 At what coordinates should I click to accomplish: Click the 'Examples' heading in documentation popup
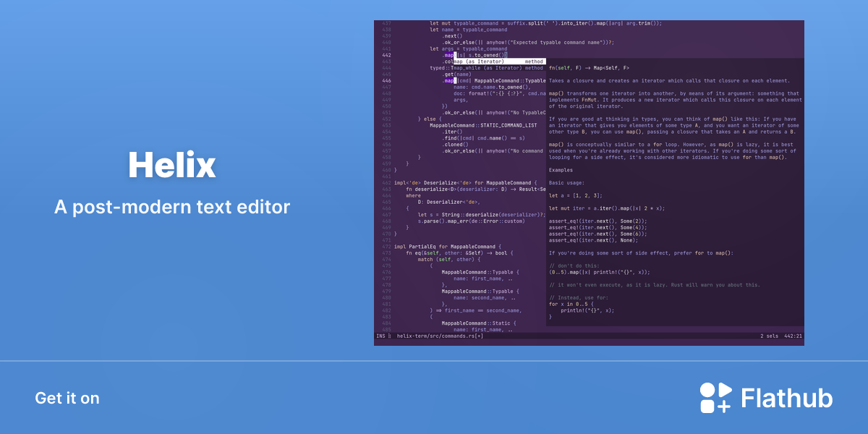click(x=561, y=170)
